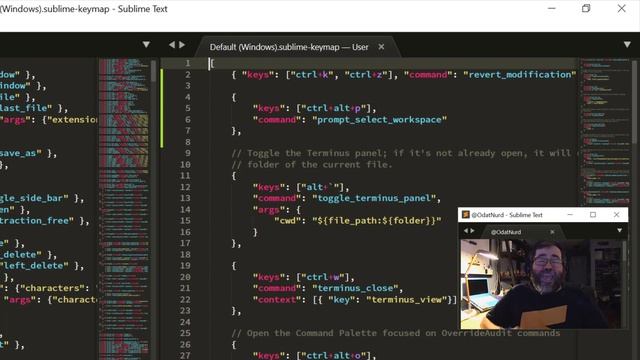
Task: Click "terminus_view" text on line 22
Action: (407, 300)
